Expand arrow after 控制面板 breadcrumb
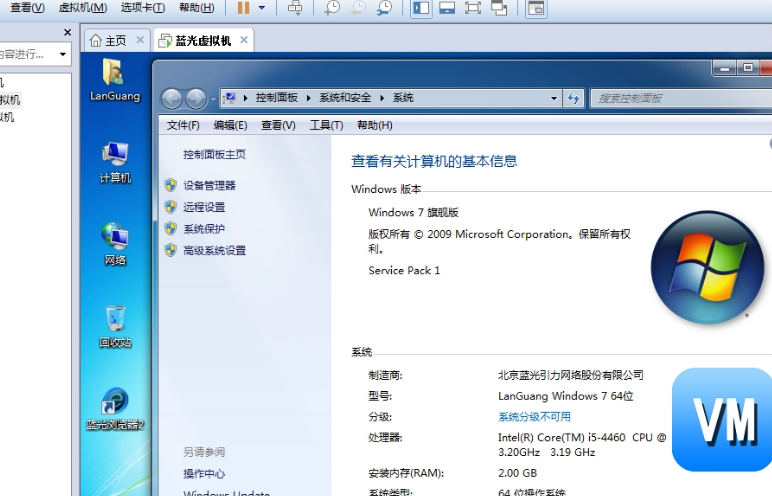 309,98
